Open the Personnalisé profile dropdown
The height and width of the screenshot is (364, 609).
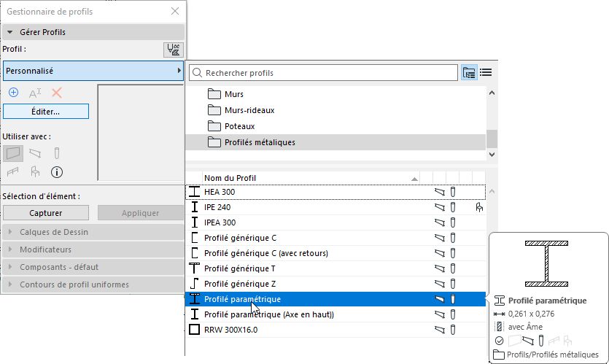coord(93,71)
